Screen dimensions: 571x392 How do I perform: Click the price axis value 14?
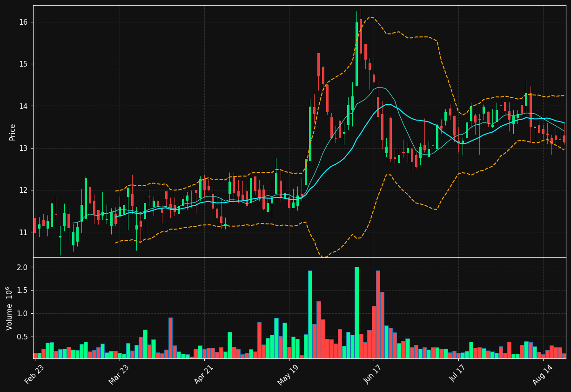23,106
